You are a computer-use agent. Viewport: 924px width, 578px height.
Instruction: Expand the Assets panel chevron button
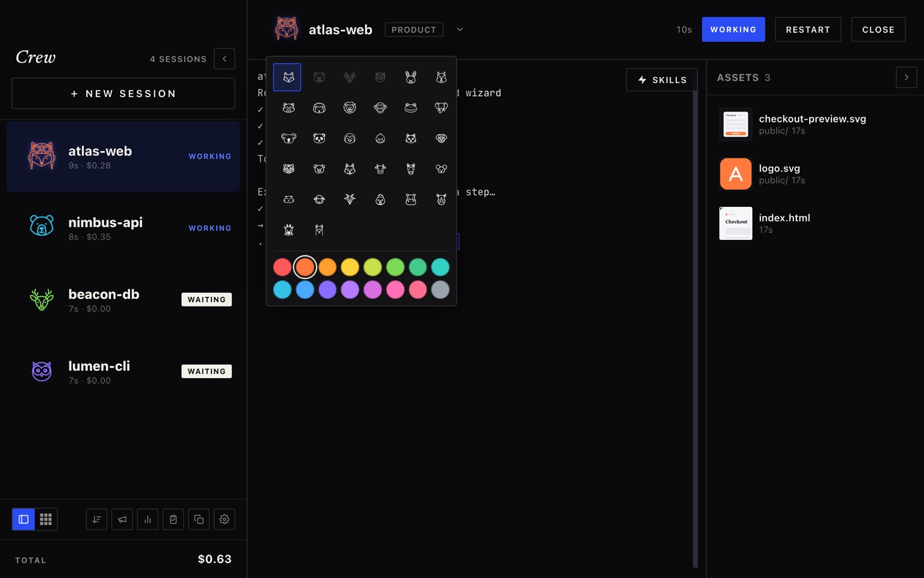click(x=907, y=77)
